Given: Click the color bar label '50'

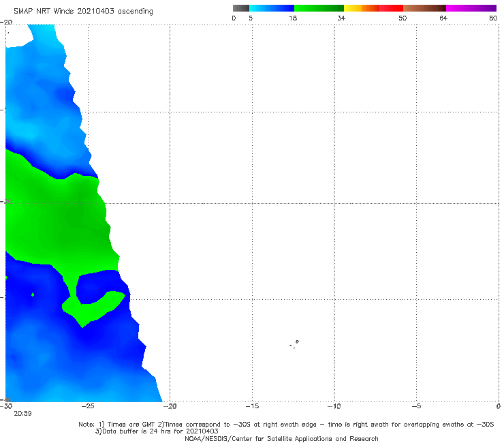Looking at the screenshot, I should [x=403, y=18].
